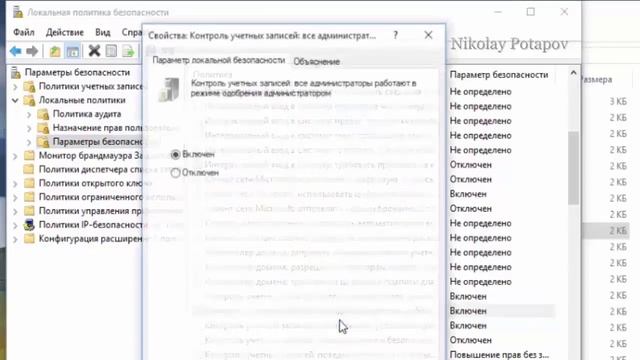Click scroll-up arrow of the policy list
The height and width of the screenshot is (360, 640).
[x=573, y=73]
